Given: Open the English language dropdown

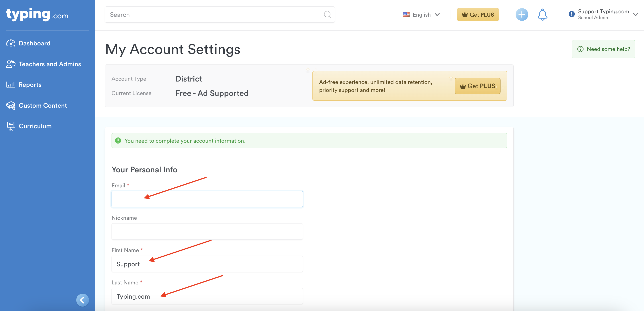Looking at the screenshot, I should click(x=422, y=14).
